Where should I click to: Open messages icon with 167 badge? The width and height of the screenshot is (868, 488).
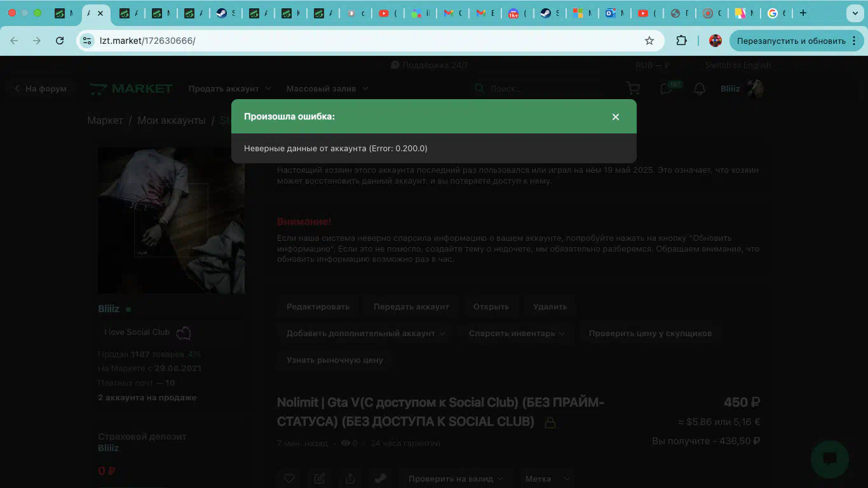667,88
